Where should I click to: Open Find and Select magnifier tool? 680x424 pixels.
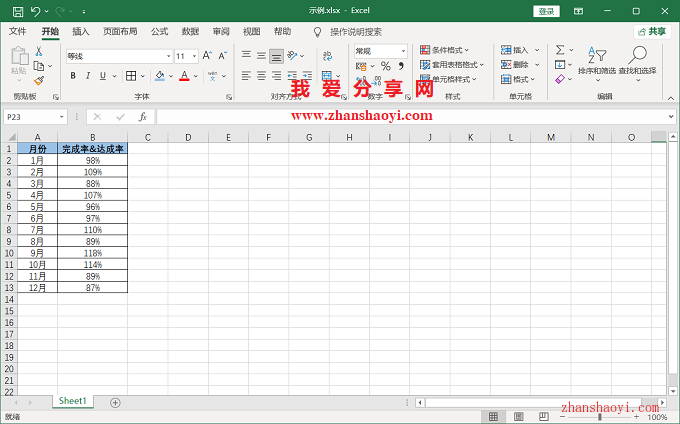point(638,63)
